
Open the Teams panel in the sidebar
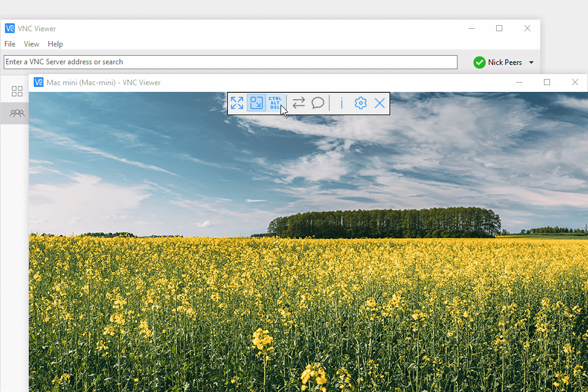[x=17, y=113]
